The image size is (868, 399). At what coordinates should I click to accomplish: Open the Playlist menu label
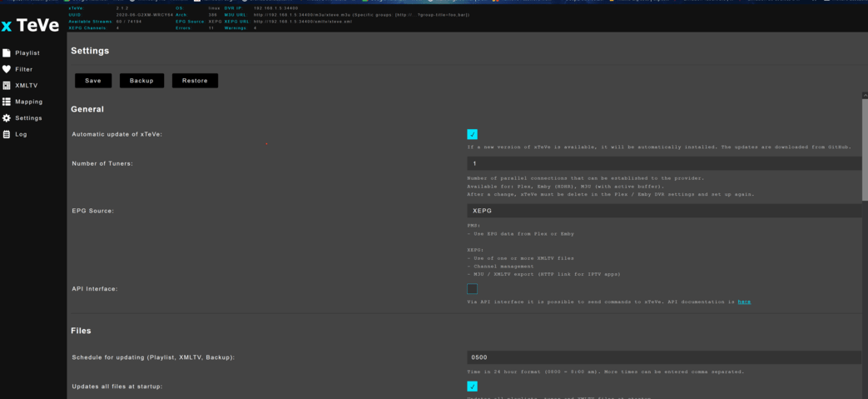27,53
